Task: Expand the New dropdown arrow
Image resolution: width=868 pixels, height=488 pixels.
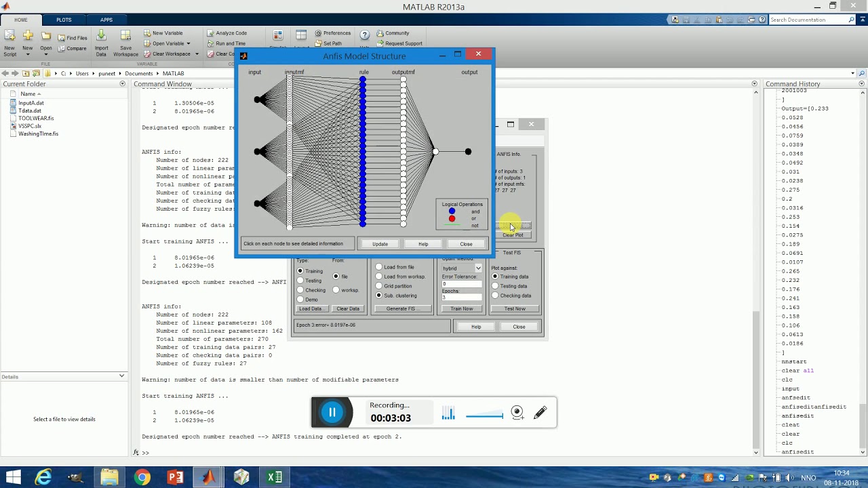Action: click(27, 54)
